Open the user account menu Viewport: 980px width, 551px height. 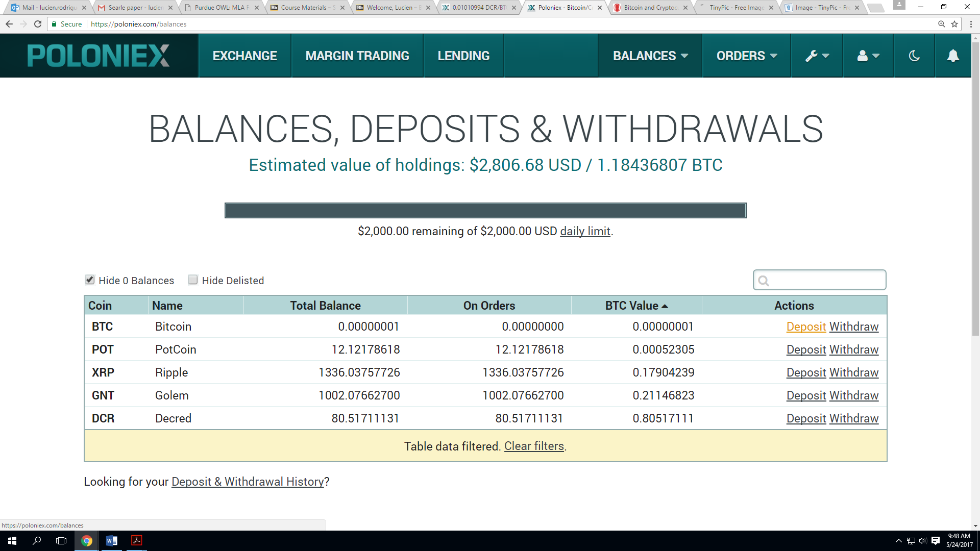[x=868, y=56]
